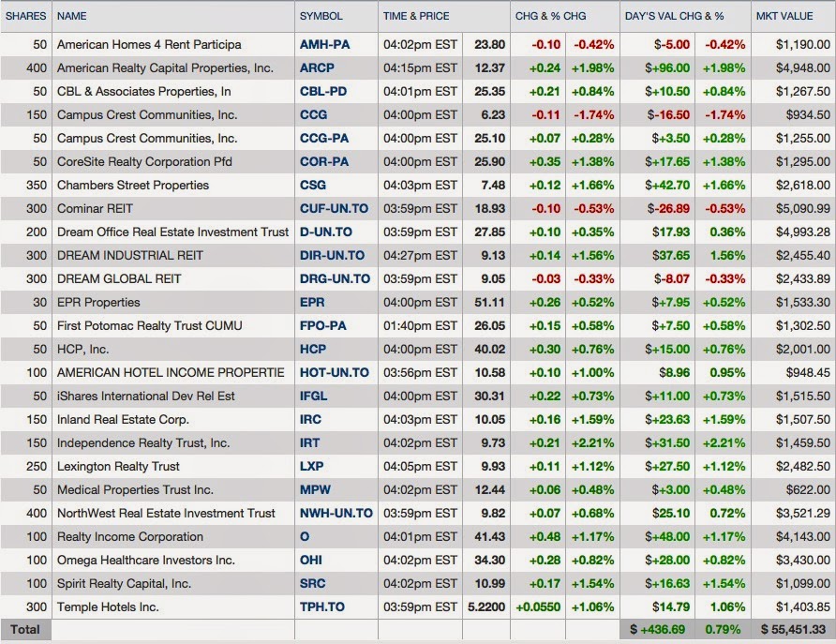The width and height of the screenshot is (836, 644).
Task: Click the D-UN.TO ticker symbol
Action: coord(326,232)
